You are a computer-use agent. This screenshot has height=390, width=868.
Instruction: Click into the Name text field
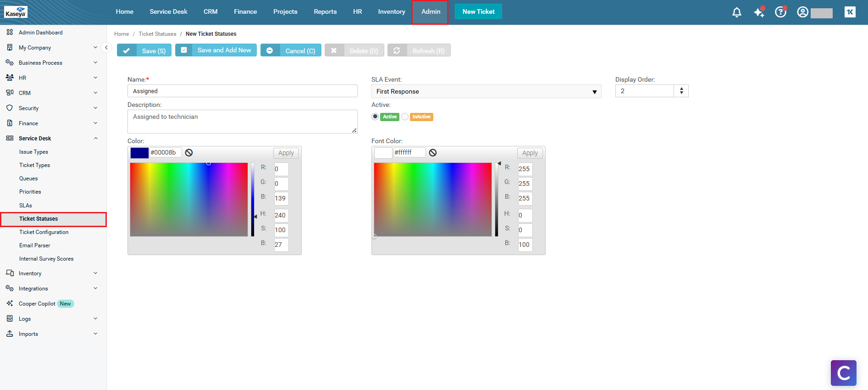[x=242, y=91]
